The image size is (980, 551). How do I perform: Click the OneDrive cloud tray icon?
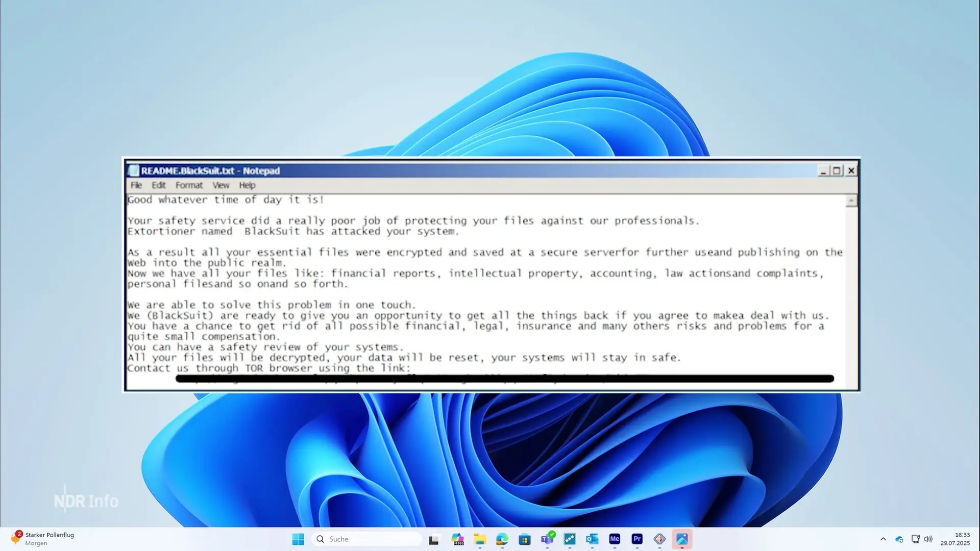click(899, 539)
